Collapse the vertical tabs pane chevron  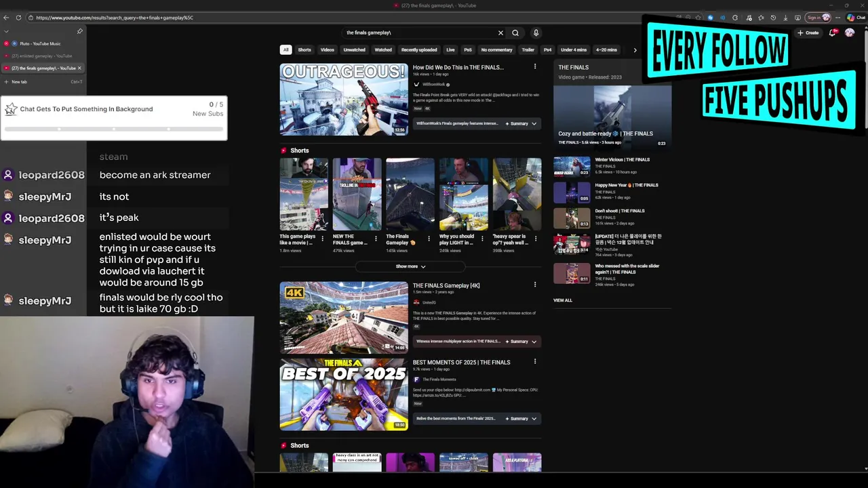(7, 31)
